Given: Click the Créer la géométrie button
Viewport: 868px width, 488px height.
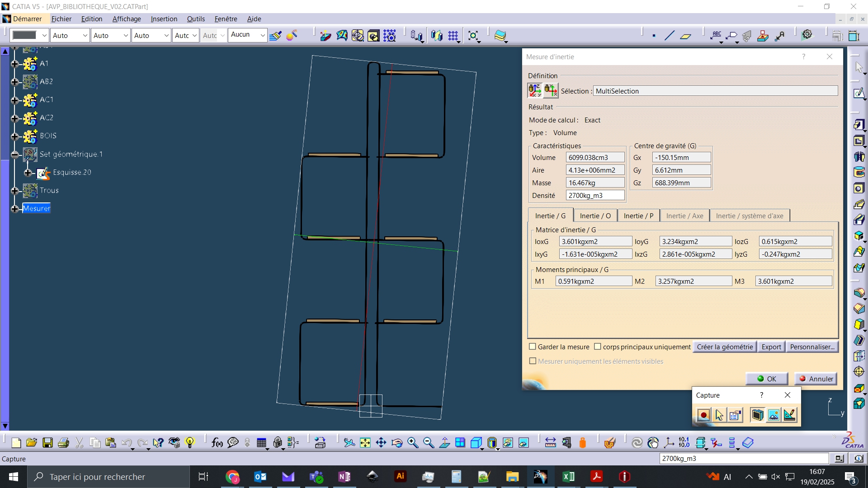Looking at the screenshot, I should [x=725, y=347].
